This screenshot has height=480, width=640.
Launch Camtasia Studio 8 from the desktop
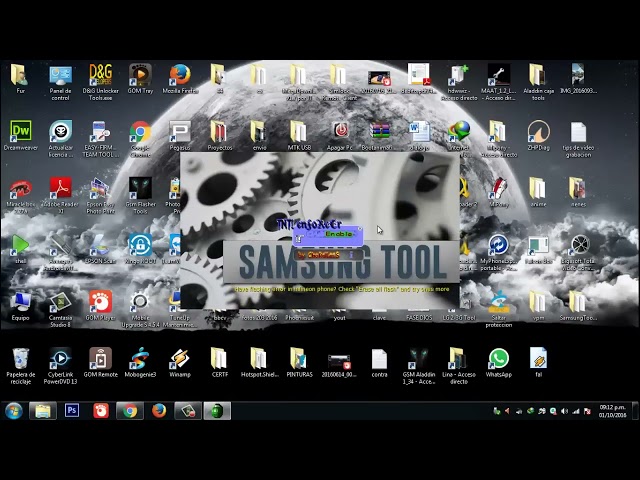tap(60, 309)
